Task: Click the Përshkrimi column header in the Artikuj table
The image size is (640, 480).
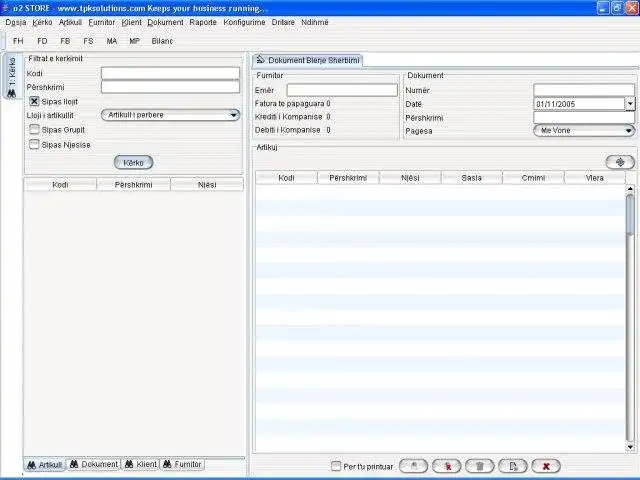Action: point(348,178)
